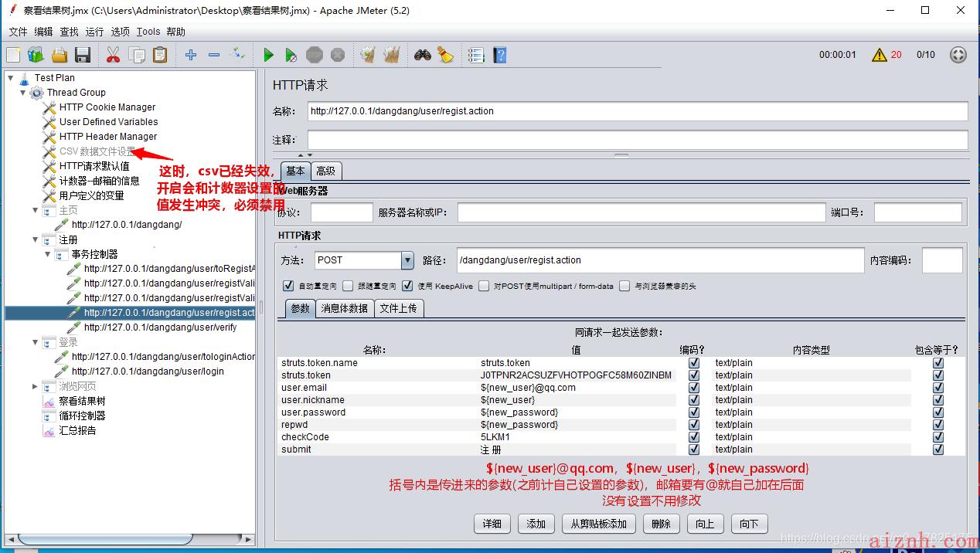This screenshot has width=980, height=553.
Task: Click the Expand All plus icon
Action: pos(191,55)
